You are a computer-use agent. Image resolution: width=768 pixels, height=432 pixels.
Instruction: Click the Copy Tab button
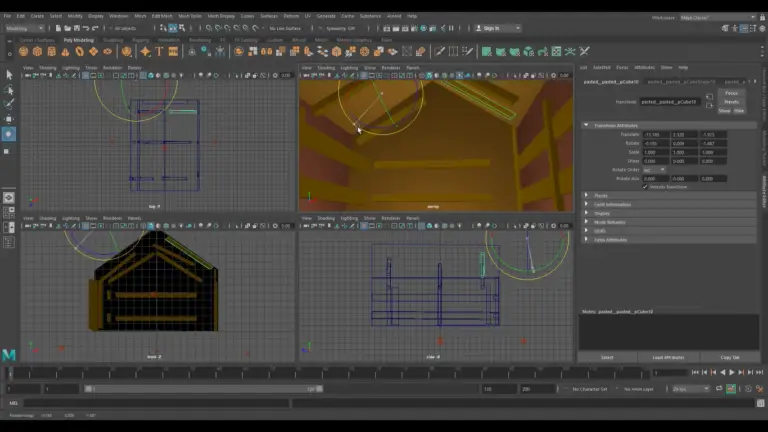tap(730, 358)
